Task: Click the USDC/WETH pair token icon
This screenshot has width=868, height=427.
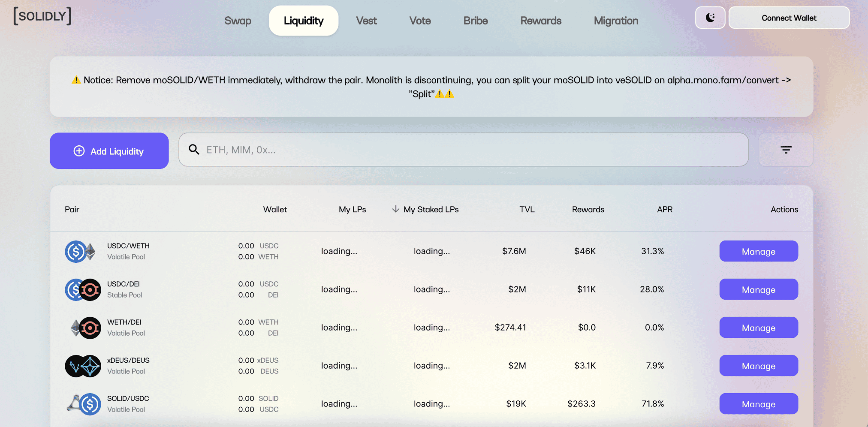Action: (81, 252)
